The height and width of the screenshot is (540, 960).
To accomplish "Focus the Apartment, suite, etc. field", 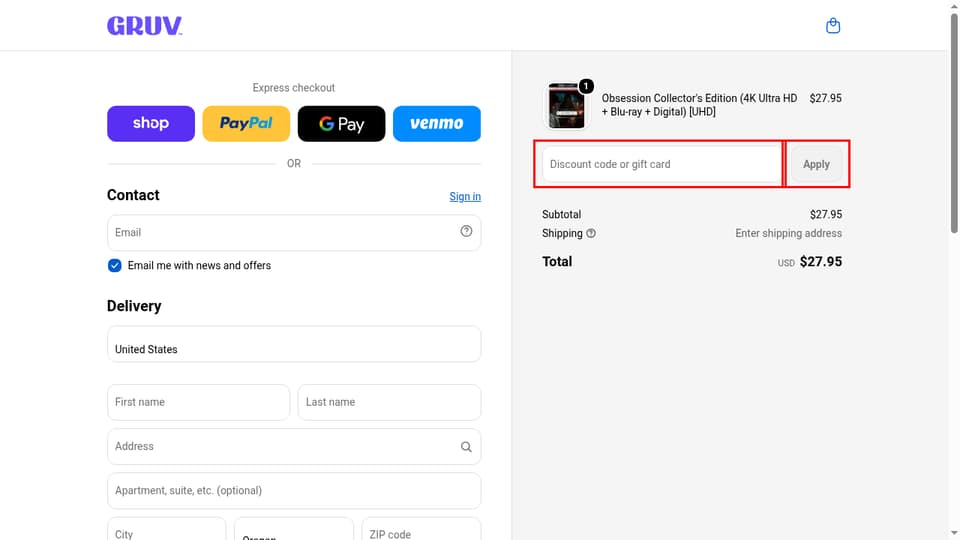I will [x=294, y=490].
